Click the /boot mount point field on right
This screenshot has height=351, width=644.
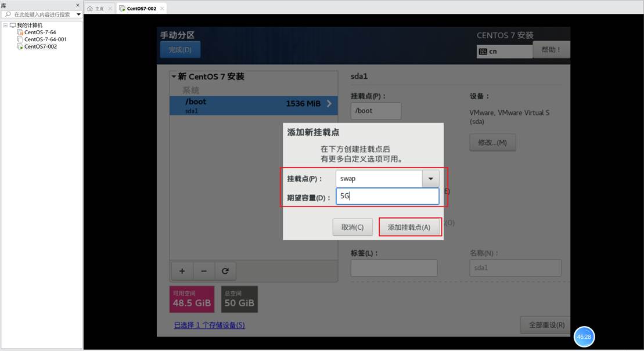(376, 111)
